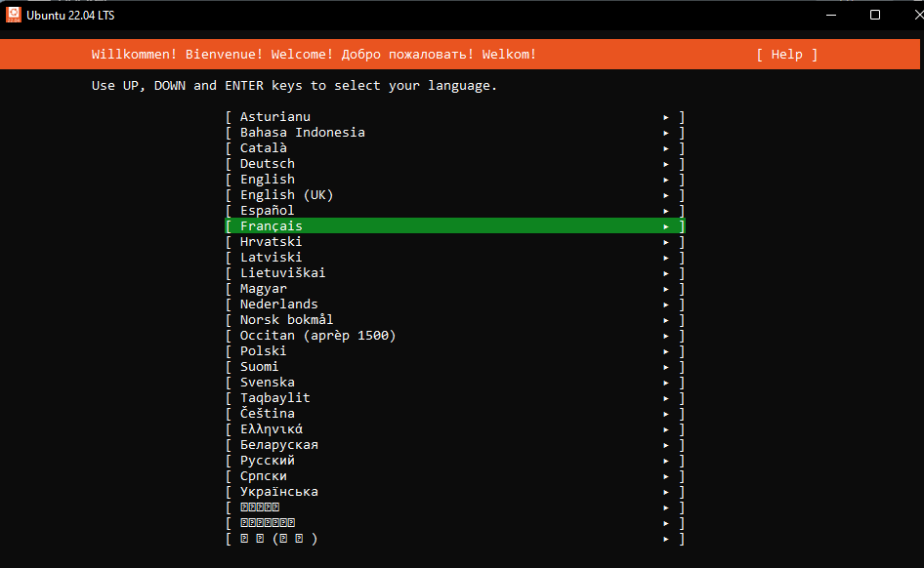Click the Norsk bokmål entry
924x568 pixels.
(287, 320)
